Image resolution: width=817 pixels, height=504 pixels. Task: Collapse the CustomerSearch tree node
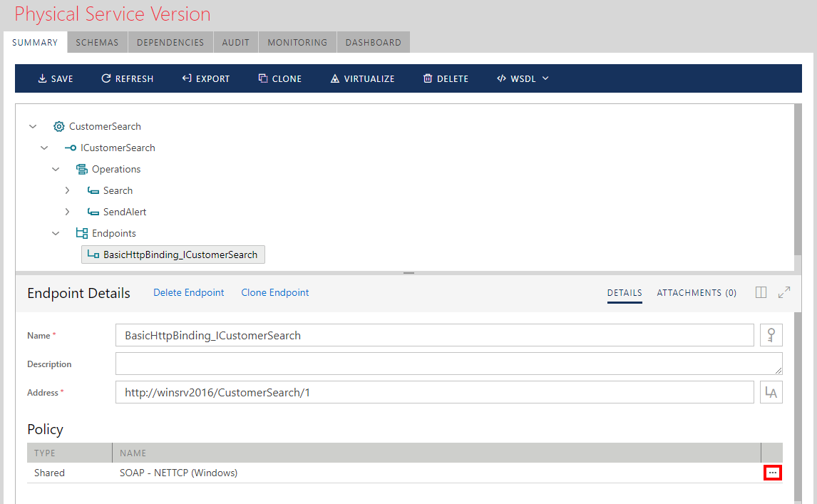tap(33, 126)
